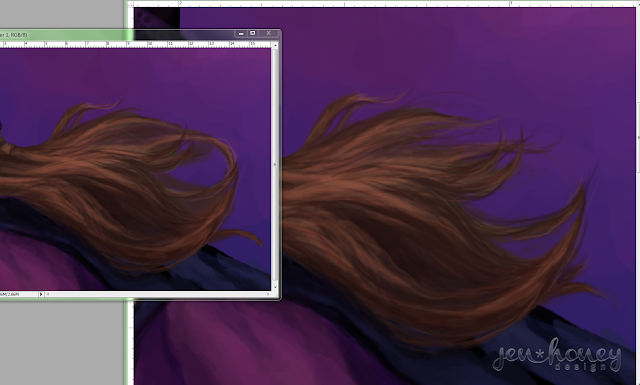This screenshot has height=385, width=640.
Task: Click the left arrow of floating window's horizontal scrollbar
Action: click(48, 294)
